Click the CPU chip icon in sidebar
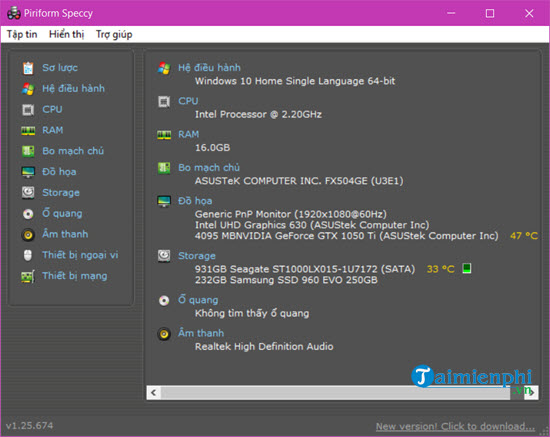This screenshot has height=437, width=550. click(28, 109)
